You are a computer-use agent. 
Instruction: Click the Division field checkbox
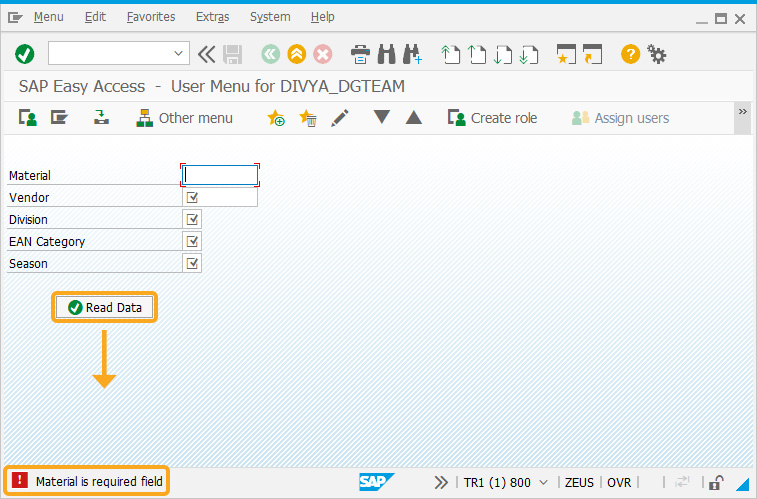pos(192,220)
